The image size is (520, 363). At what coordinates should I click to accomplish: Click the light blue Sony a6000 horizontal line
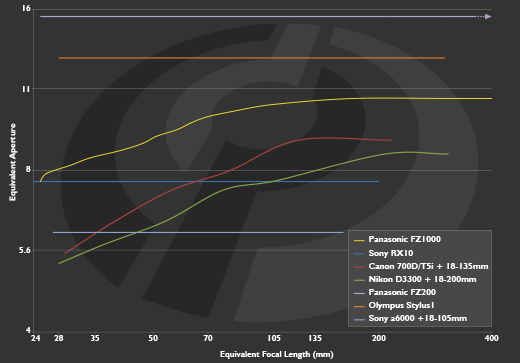(x=198, y=232)
